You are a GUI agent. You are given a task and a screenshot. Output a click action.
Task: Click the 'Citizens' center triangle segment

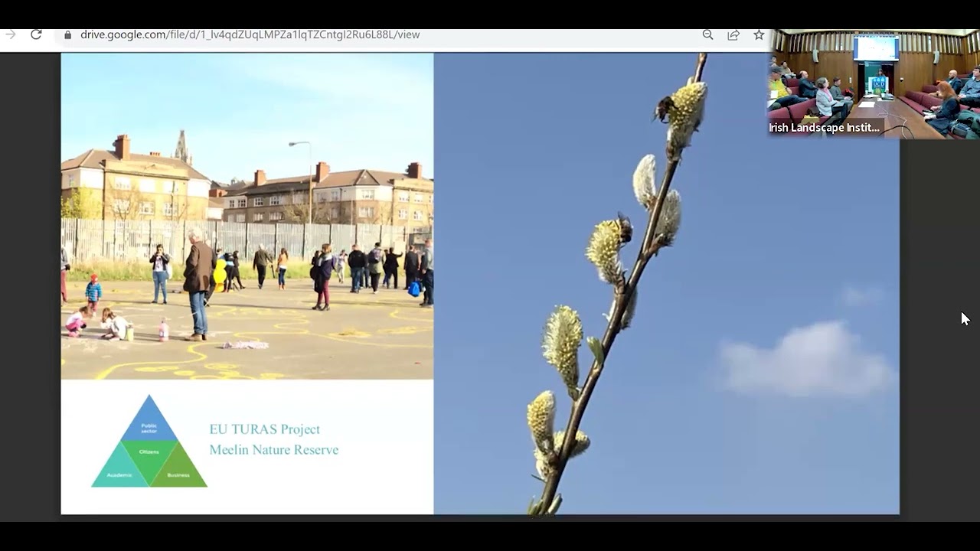tap(149, 458)
